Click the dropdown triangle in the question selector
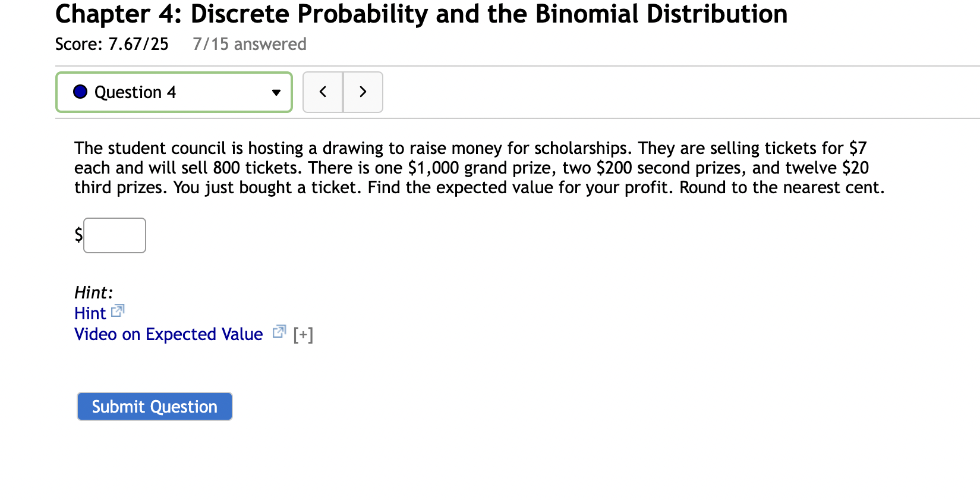The image size is (980, 500). pyautogui.click(x=276, y=93)
